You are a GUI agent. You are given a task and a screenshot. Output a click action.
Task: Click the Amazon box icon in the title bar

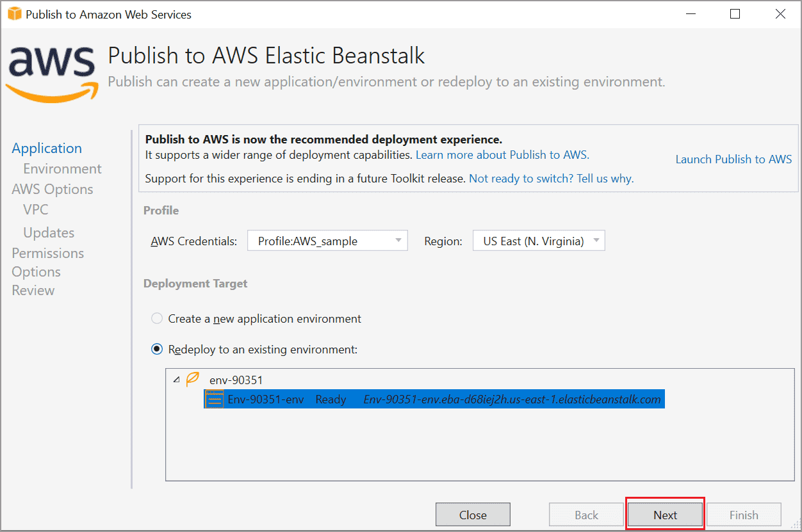click(x=13, y=13)
